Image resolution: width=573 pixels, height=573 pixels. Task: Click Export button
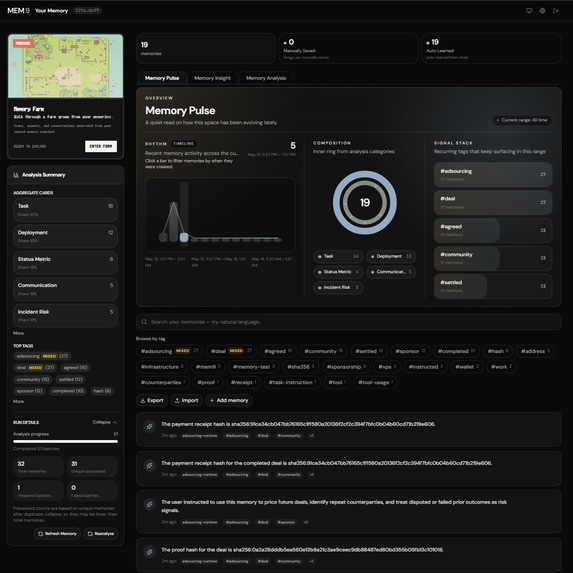coord(152,401)
